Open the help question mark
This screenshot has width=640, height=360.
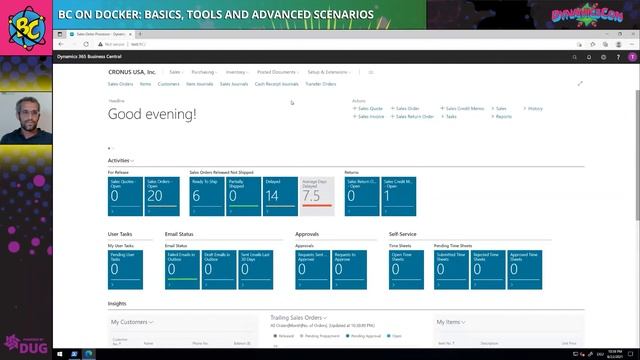tap(618, 57)
